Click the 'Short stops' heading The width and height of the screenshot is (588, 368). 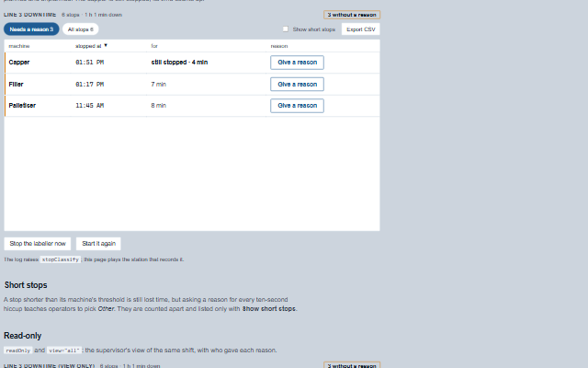26,285
